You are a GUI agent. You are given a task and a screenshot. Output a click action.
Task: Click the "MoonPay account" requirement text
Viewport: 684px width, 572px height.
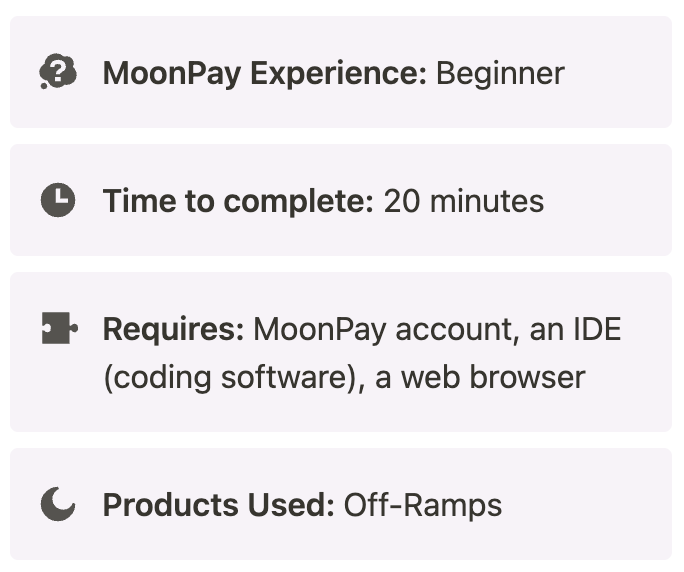382,329
